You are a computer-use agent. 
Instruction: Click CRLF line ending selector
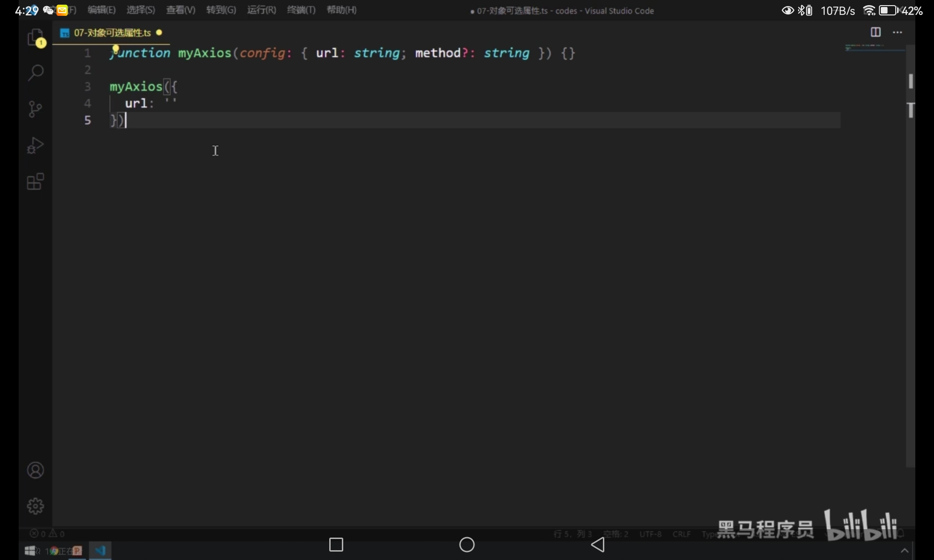point(681,534)
